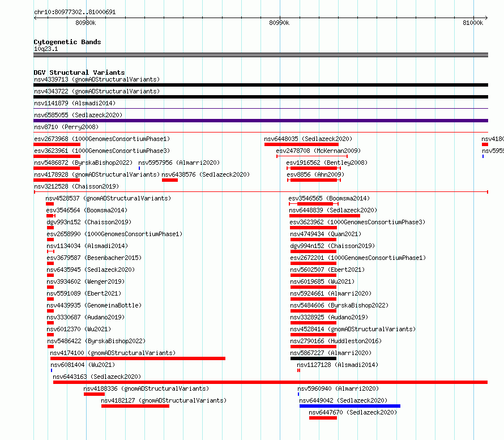Viewport: 504px width, 440px height.
Task: Select nsv4439935 (GenomeinaBottle) label
Action: coord(94,305)
